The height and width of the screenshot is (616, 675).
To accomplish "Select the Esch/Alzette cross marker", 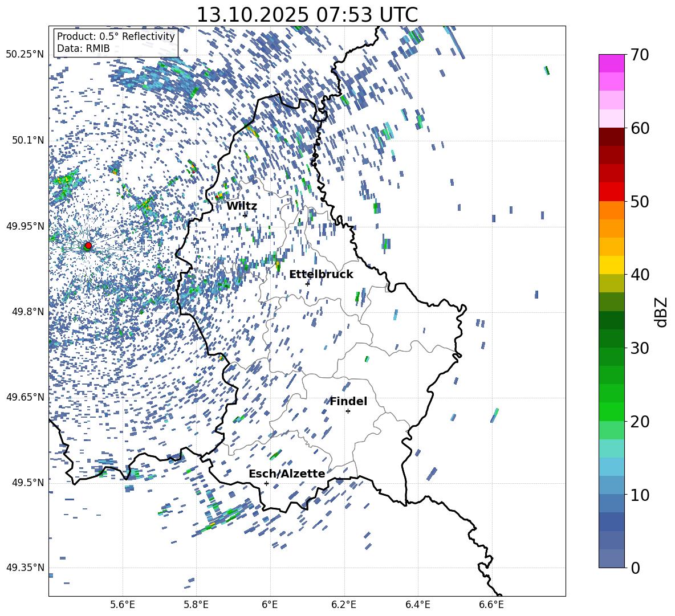I will (x=266, y=483).
